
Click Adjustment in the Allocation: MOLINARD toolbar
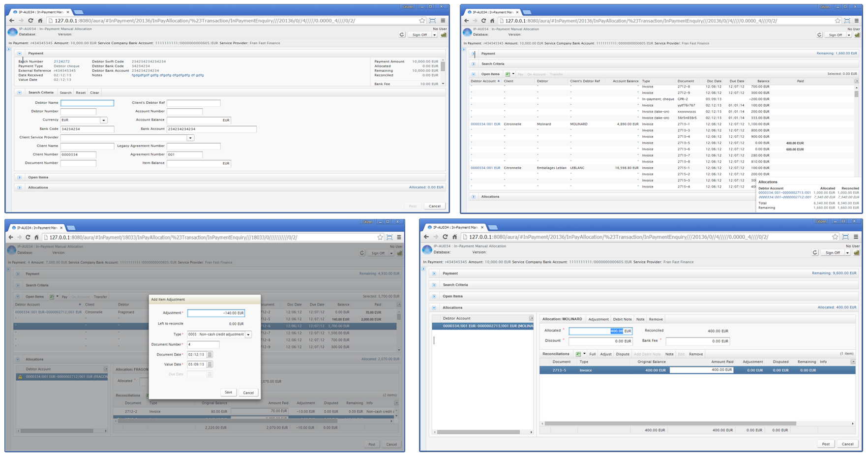pyautogui.click(x=599, y=319)
